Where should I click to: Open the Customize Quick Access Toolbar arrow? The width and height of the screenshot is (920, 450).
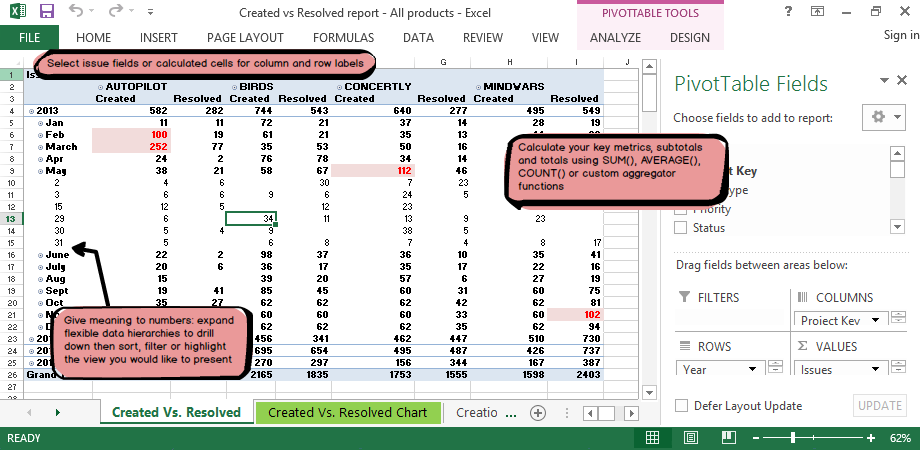[151, 11]
